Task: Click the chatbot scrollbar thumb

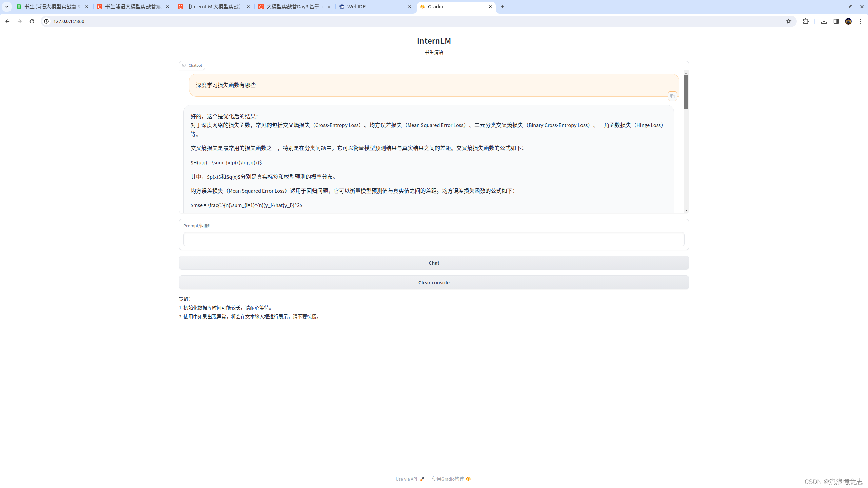Action: tap(686, 92)
